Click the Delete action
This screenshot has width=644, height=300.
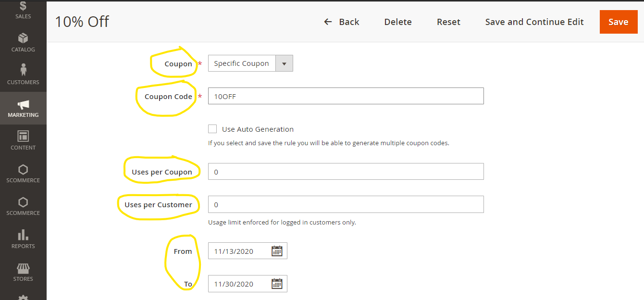click(x=397, y=22)
